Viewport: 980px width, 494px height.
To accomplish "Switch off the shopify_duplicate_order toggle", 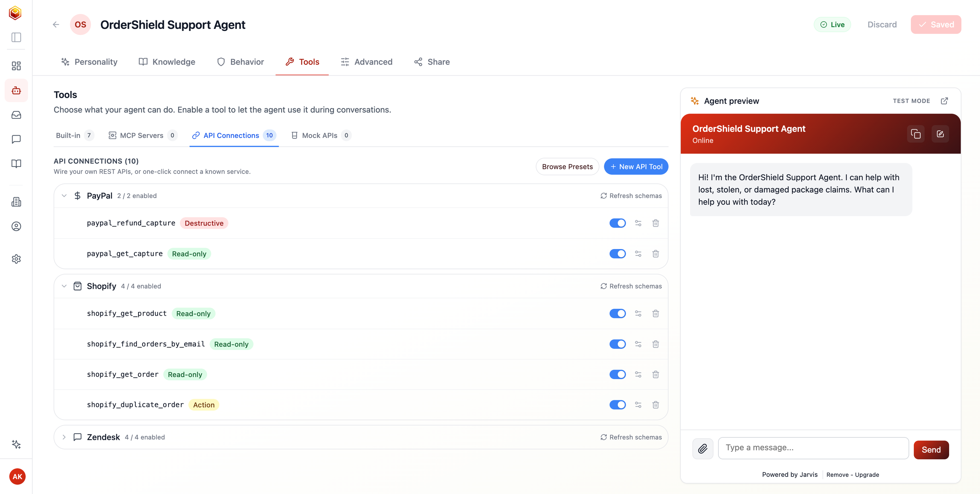I will pyautogui.click(x=617, y=405).
